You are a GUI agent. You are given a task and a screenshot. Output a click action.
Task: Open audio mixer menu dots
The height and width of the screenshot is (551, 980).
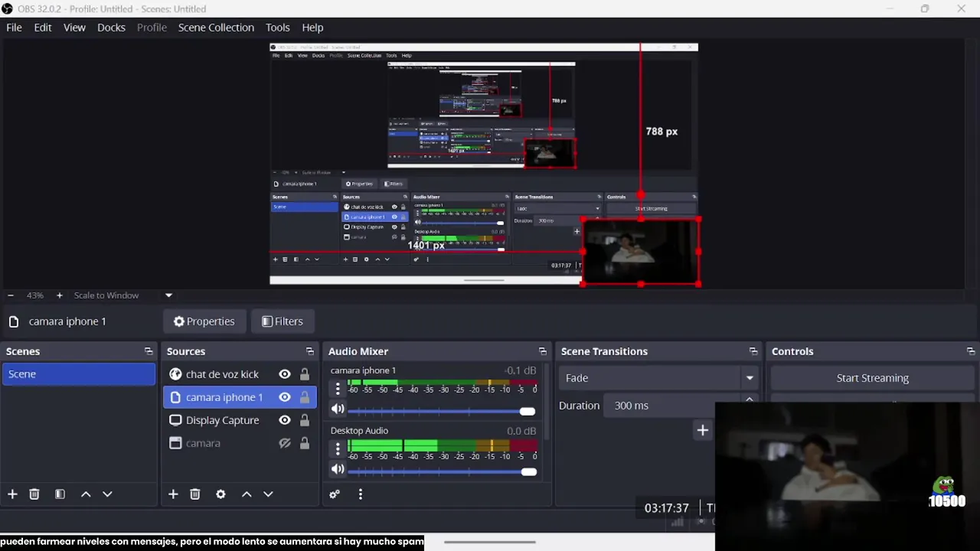(361, 494)
